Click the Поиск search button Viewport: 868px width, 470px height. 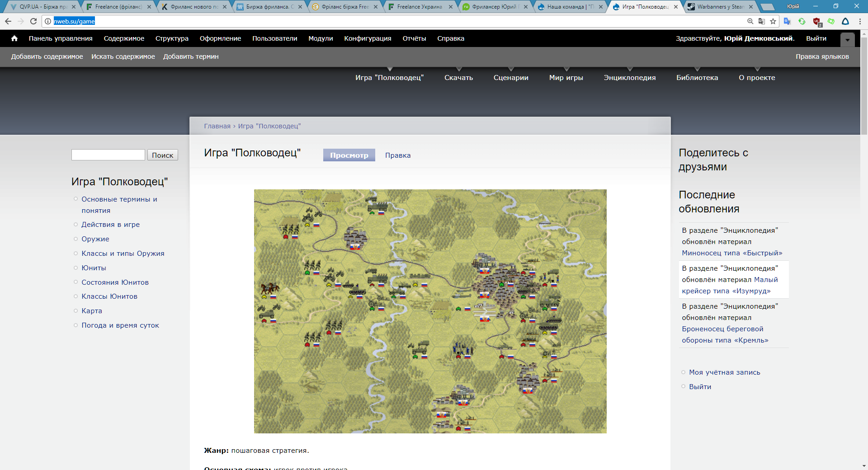click(x=163, y=155)
